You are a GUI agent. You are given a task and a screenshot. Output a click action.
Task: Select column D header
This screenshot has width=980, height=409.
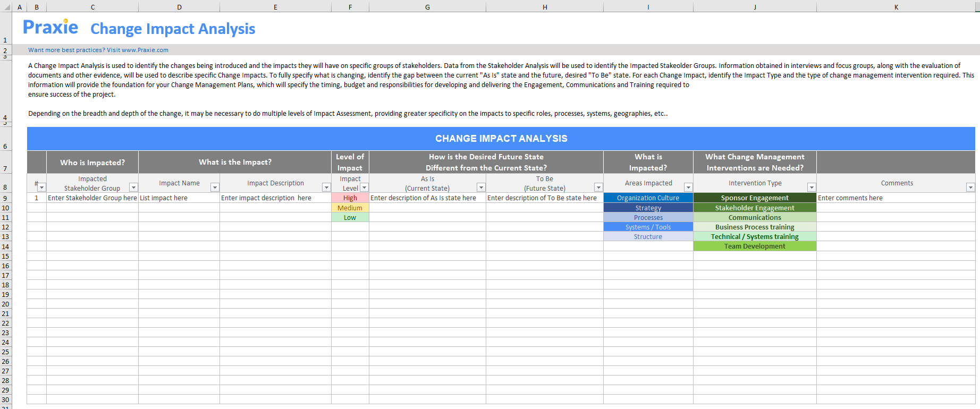point(179,7)
